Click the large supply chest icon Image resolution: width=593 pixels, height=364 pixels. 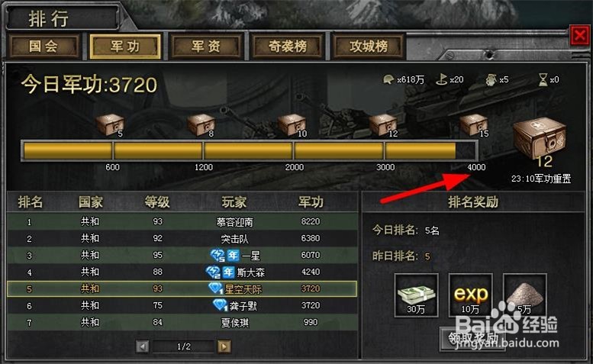[540, 140]
